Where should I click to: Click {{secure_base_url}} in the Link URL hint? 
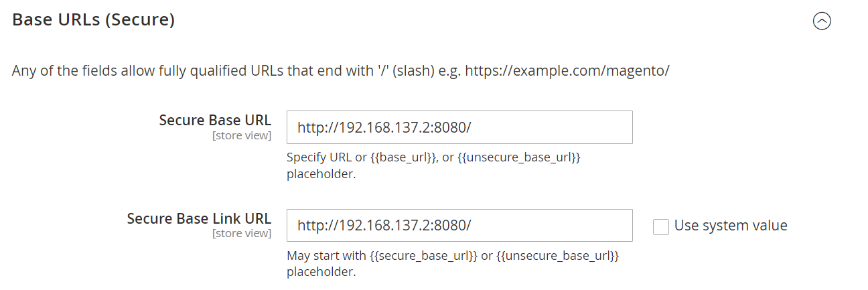point(425,256)
